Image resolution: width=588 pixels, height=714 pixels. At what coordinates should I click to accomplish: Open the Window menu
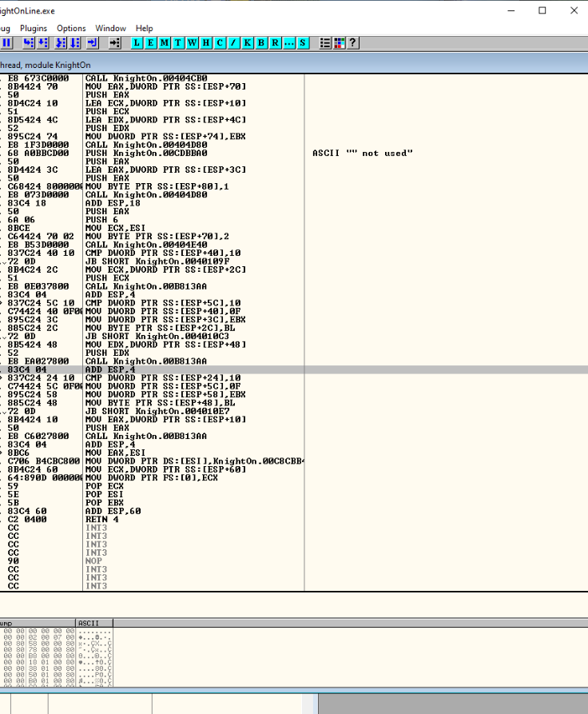[x=110, y=28]
